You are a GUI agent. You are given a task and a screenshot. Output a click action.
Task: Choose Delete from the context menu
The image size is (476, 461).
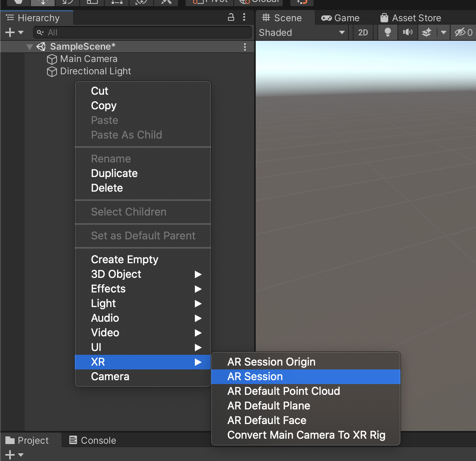tap(143, 188)
